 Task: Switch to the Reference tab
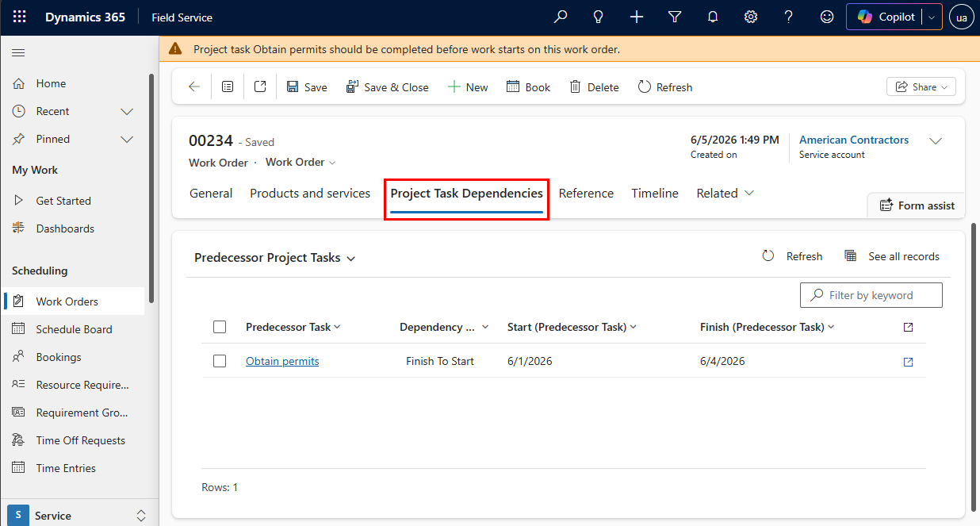pyautogui.click(x=586, y=194)
